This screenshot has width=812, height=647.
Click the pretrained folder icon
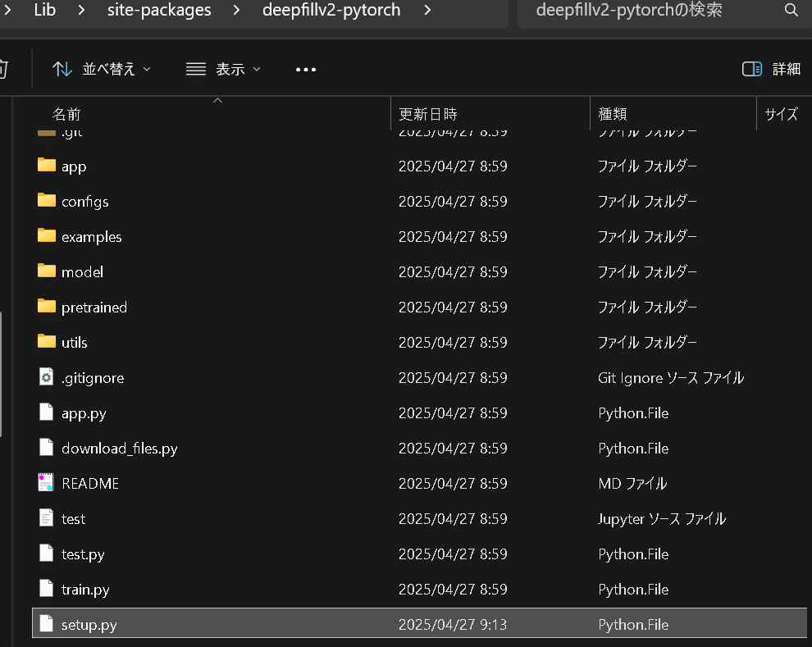46,307
